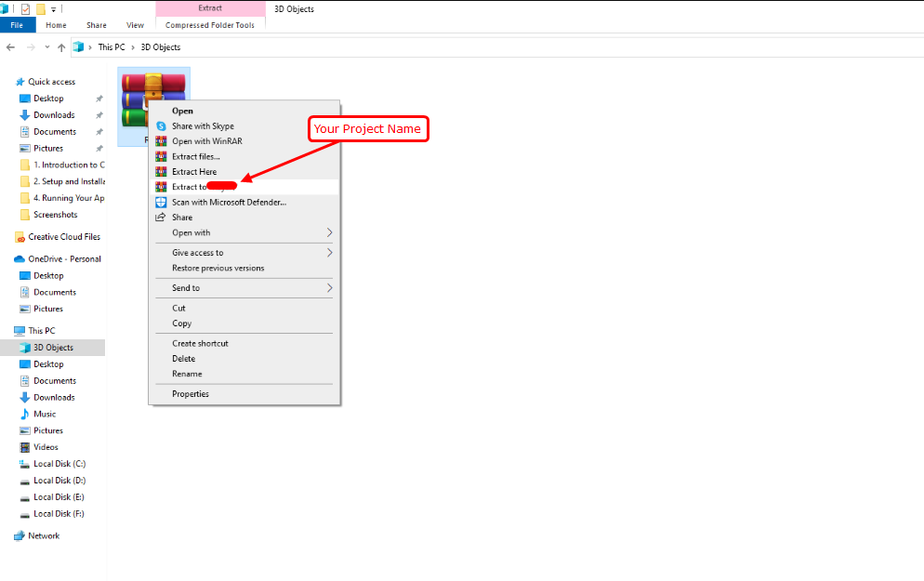Click the up arrow navigation icon
This screenshot has height=581, width=924.
(x=61, y=47)
